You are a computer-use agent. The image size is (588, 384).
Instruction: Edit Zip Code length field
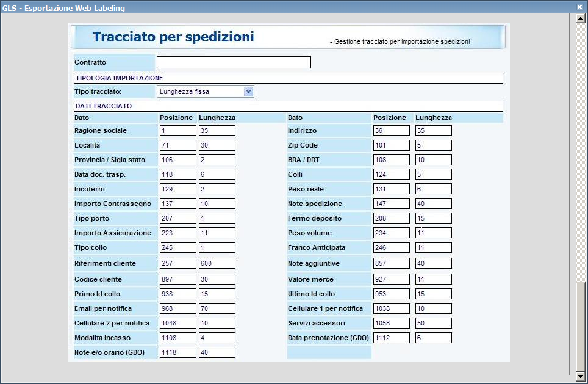(434, 145)
